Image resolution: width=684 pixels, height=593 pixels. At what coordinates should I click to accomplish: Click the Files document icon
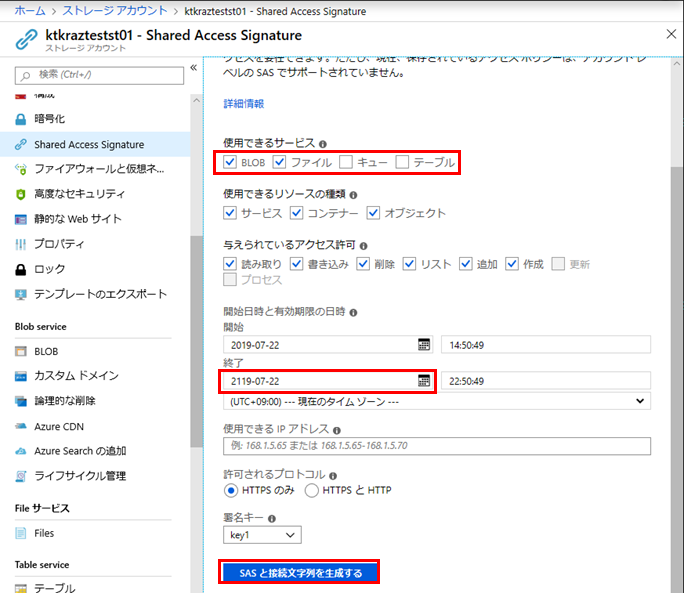click(21, 533)
